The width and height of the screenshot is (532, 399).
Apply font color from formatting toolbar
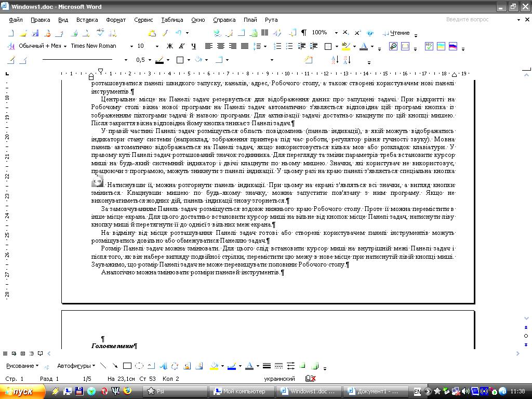(364, 46)
